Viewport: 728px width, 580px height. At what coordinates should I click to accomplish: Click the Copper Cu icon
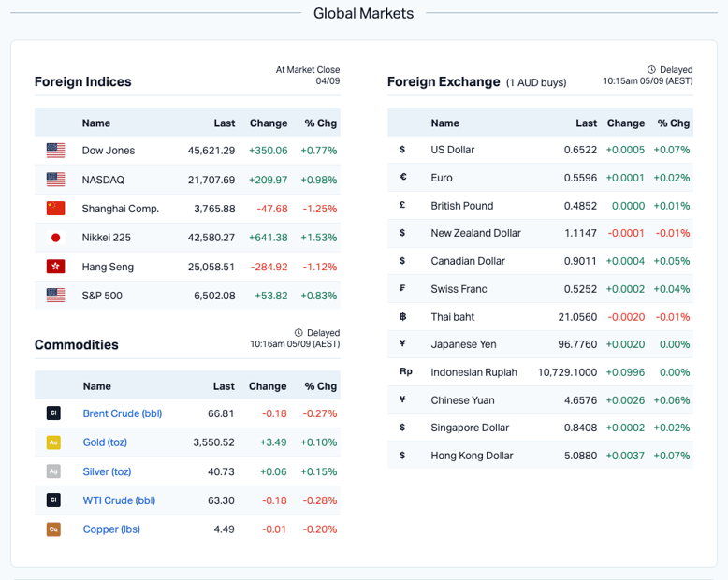pos(53,529)
